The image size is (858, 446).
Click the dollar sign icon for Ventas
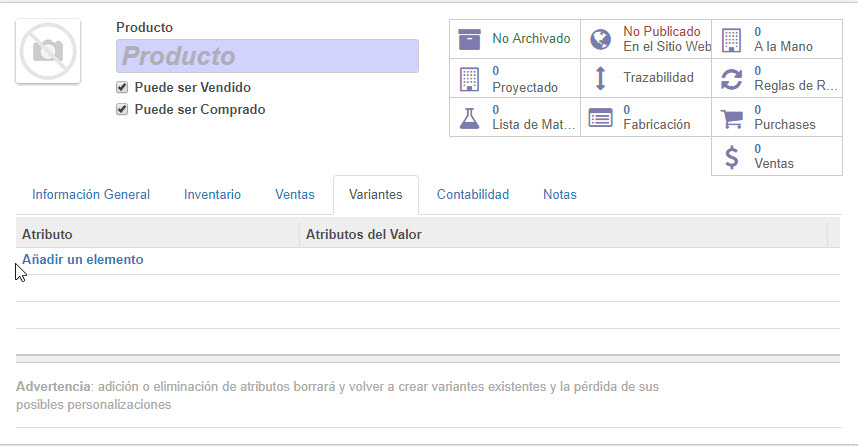click(x=731, y=156)
